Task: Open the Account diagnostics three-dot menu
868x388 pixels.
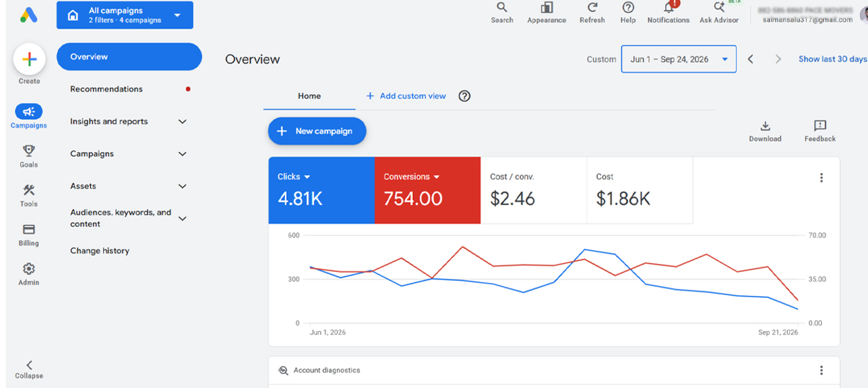Action: tap(821, 370)
